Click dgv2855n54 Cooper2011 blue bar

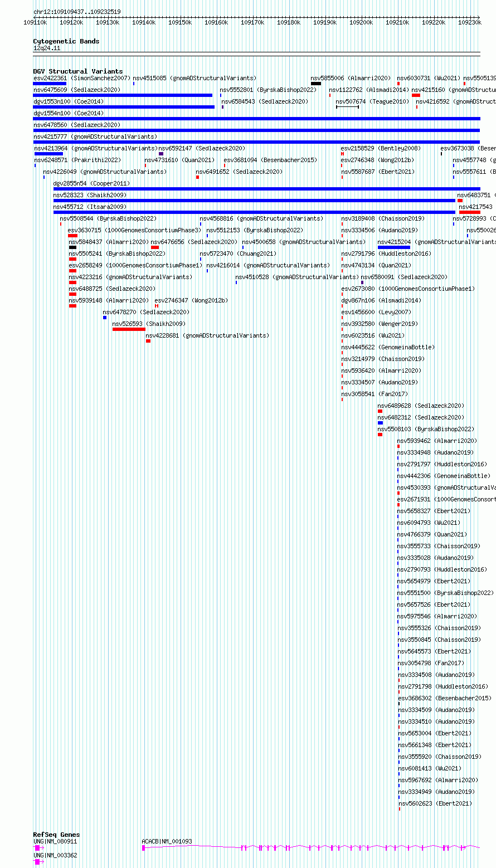point(266,189)
